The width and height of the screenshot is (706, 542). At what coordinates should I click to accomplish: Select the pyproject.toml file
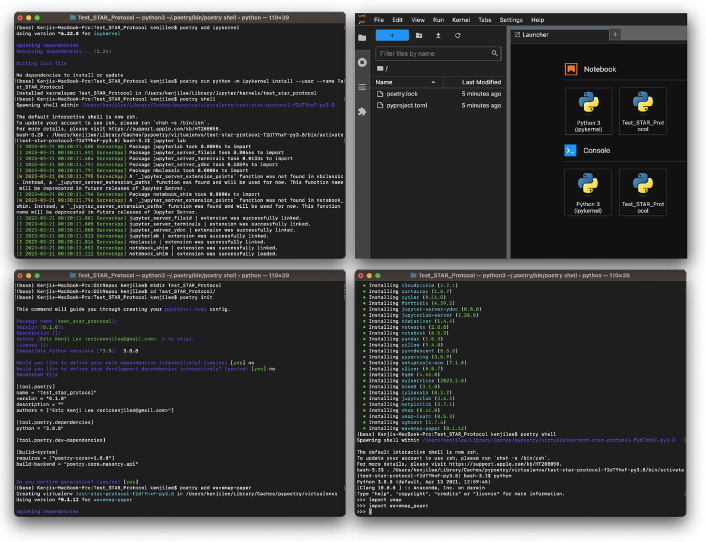[438, 105]
